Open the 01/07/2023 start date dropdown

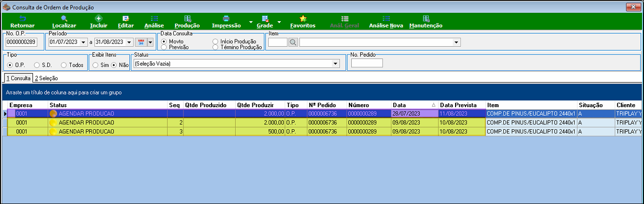84,42
